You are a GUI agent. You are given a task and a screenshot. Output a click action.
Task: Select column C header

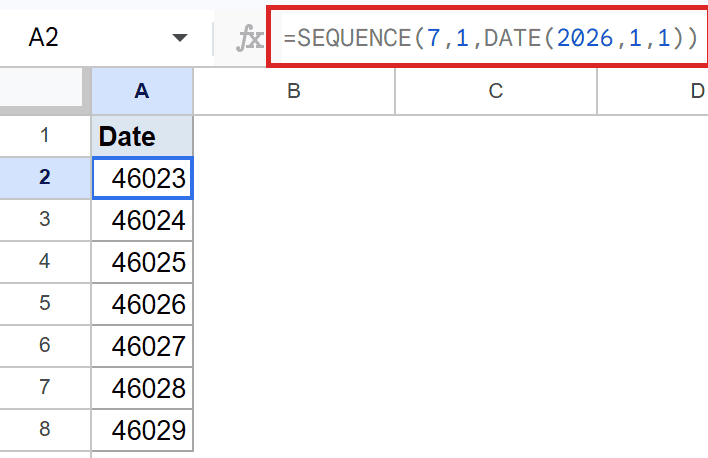point(496,91)
